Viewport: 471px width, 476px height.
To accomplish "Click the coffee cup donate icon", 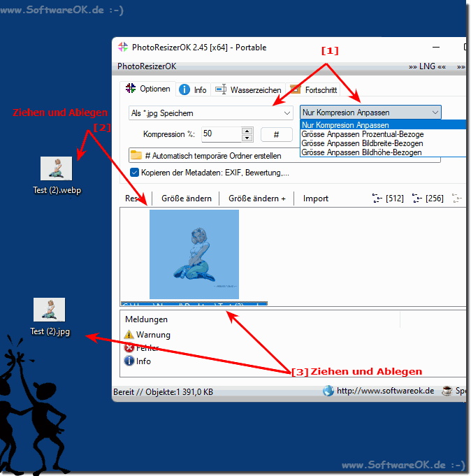I will (447, 391).
